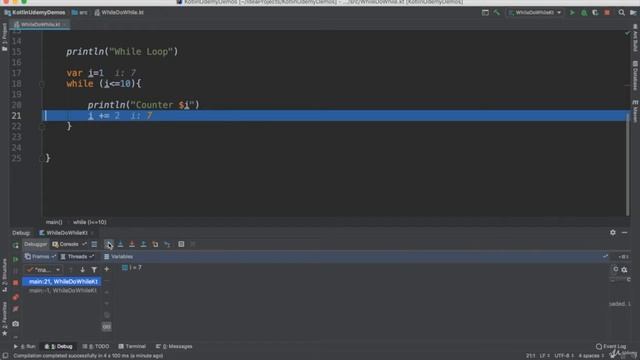Click the green Resume Program icon
The width and height of the screenshot is (640, 360).
pyautogui.click(x=16, y=259)
